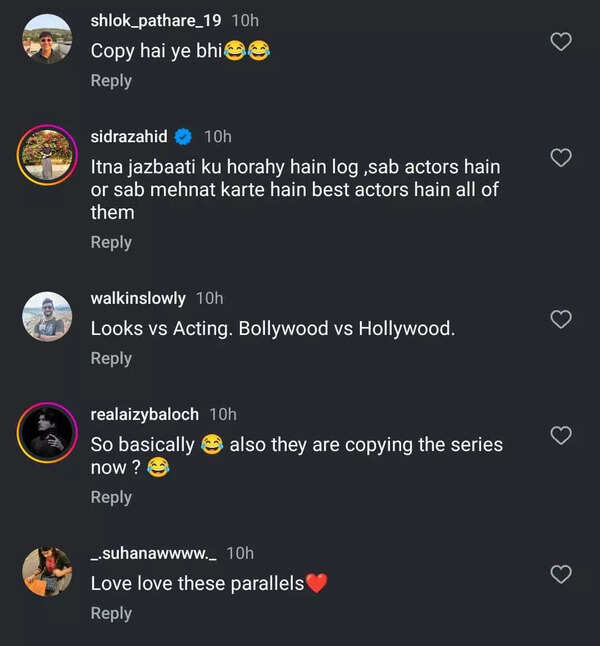Open sidrazahid's story-ringed profile picture
The image size is (600, 646).
[47, 155]
